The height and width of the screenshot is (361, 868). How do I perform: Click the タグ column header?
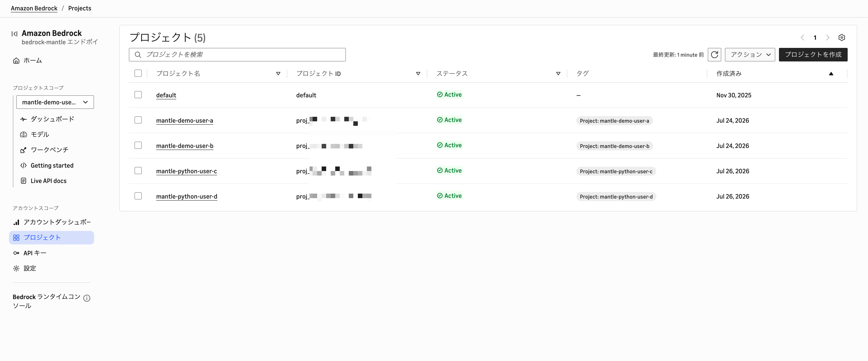coord(582,73)
